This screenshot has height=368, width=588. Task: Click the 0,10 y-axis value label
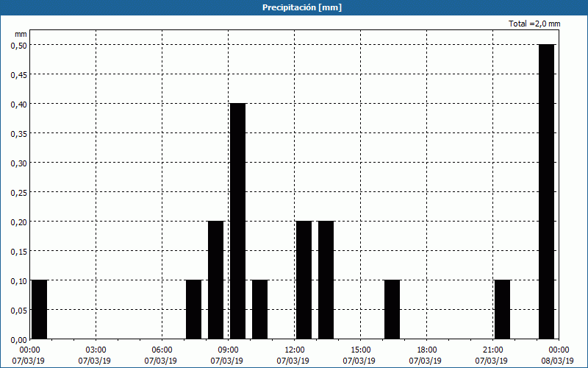click(19, 281)
